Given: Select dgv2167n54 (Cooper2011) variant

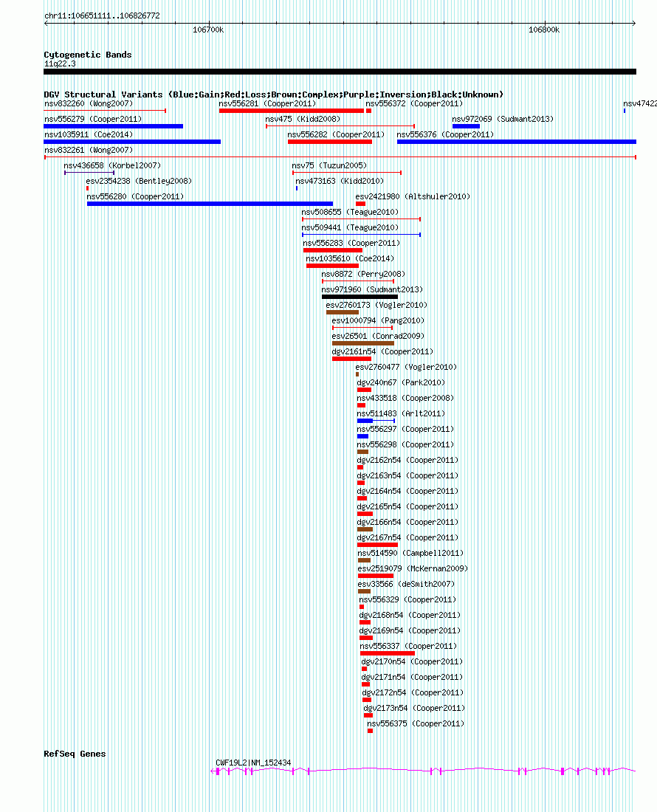Looking at the screenshot, I should pyautogui.click(x=377, y=546).
